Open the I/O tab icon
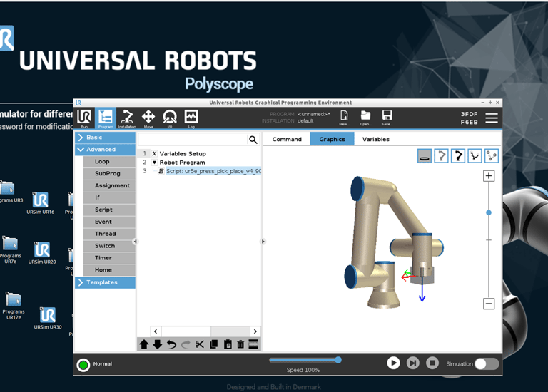 tap(170, 118)
